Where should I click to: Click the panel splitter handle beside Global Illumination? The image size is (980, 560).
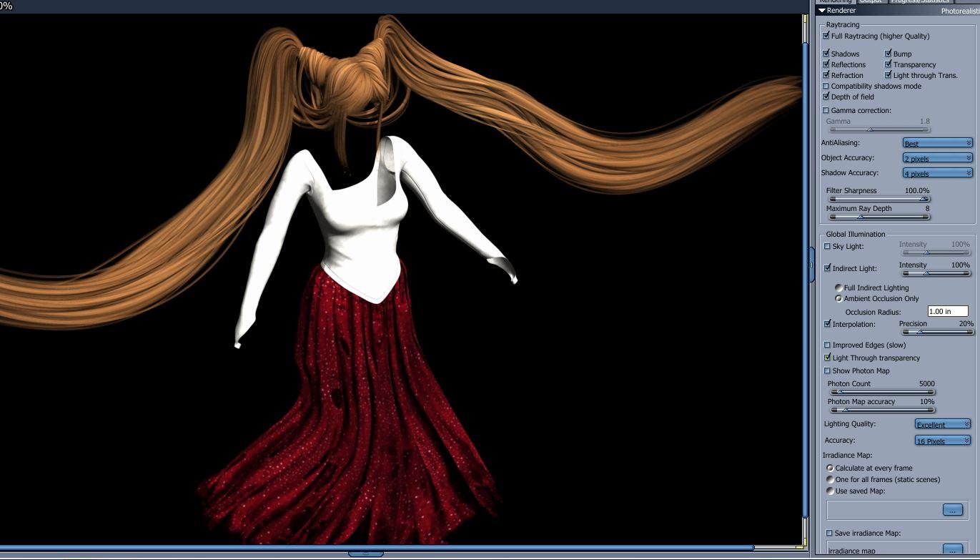811,265
